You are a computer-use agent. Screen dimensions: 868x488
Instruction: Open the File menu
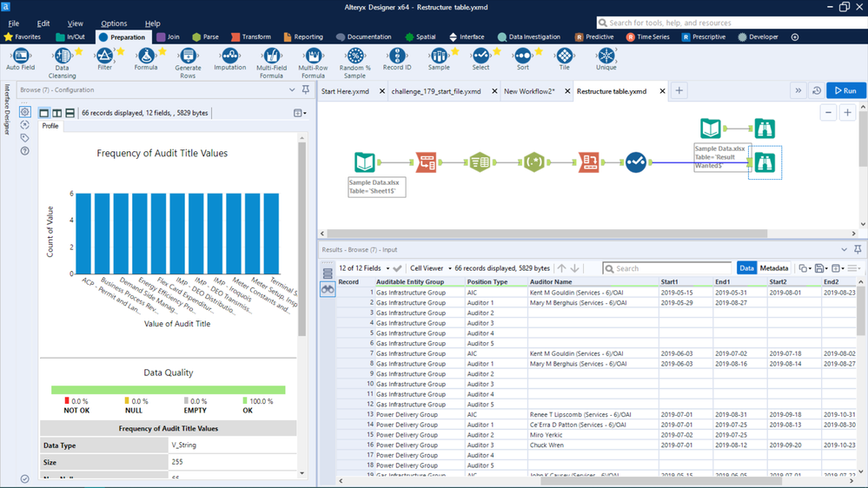(x=13, y=23)
